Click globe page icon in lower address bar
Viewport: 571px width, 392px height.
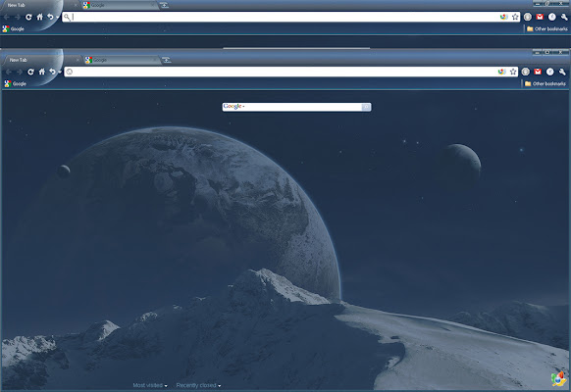[x=70, y=72]
